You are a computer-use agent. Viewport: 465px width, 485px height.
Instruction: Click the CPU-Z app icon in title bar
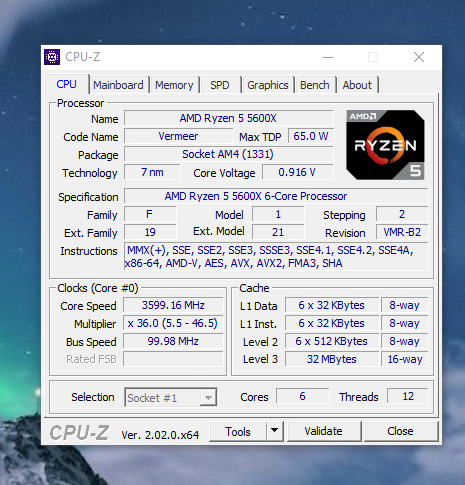tap(52, 57)
